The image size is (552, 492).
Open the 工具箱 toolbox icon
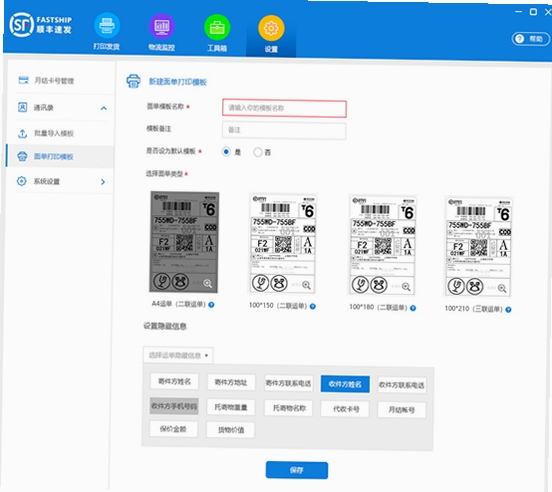pos(217,27)
